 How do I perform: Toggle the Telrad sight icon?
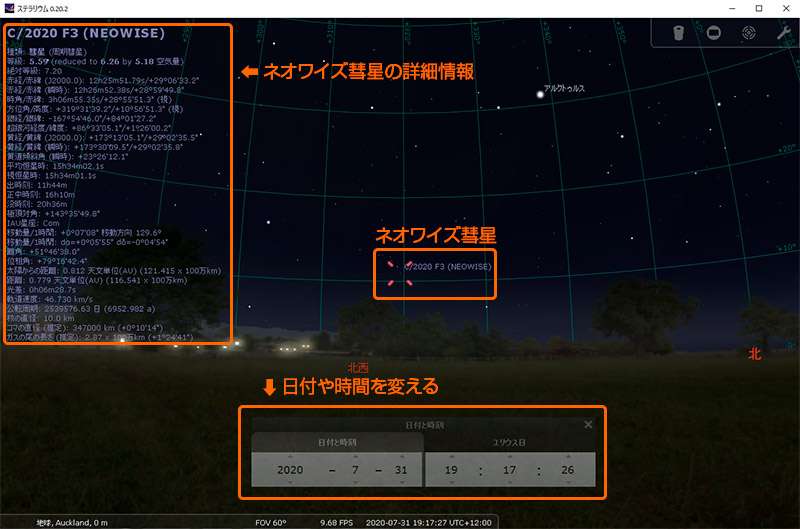point(748,33)
